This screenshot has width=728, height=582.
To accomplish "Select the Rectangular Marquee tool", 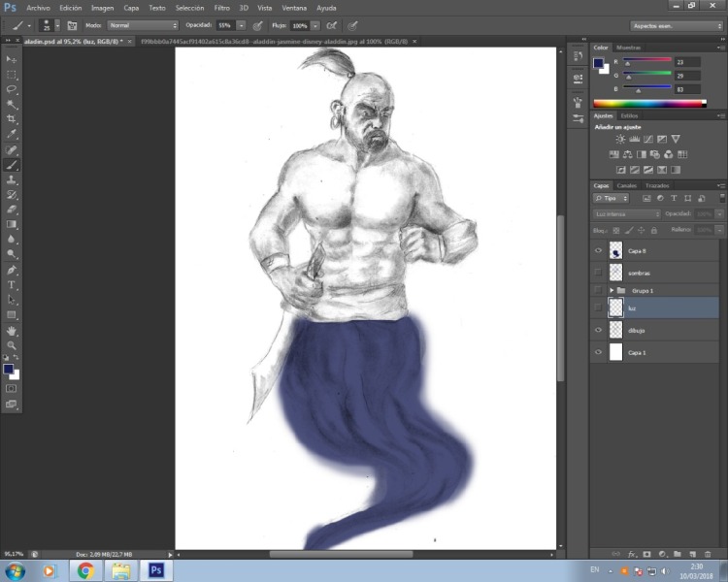I will pyautogui.click(x=12, y=75).
